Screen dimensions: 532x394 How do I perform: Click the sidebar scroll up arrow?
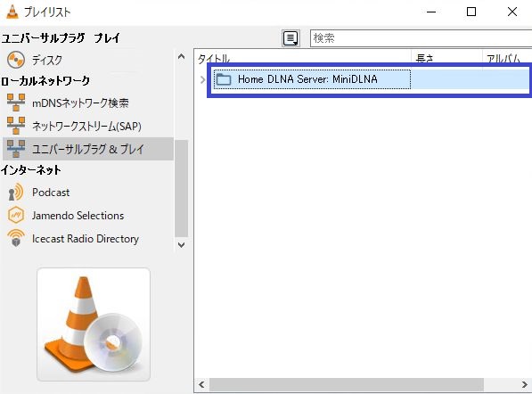tap(182, 57)
